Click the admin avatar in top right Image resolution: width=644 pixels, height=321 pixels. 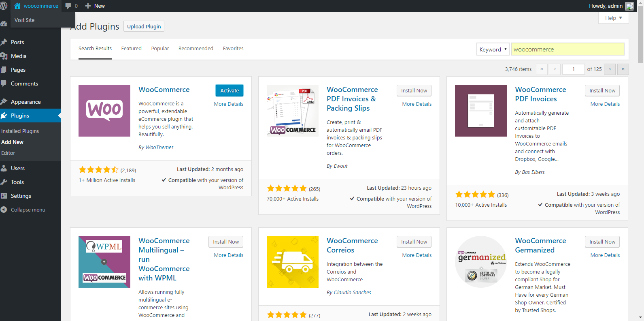pyautogui.click(x=629, y=6)
